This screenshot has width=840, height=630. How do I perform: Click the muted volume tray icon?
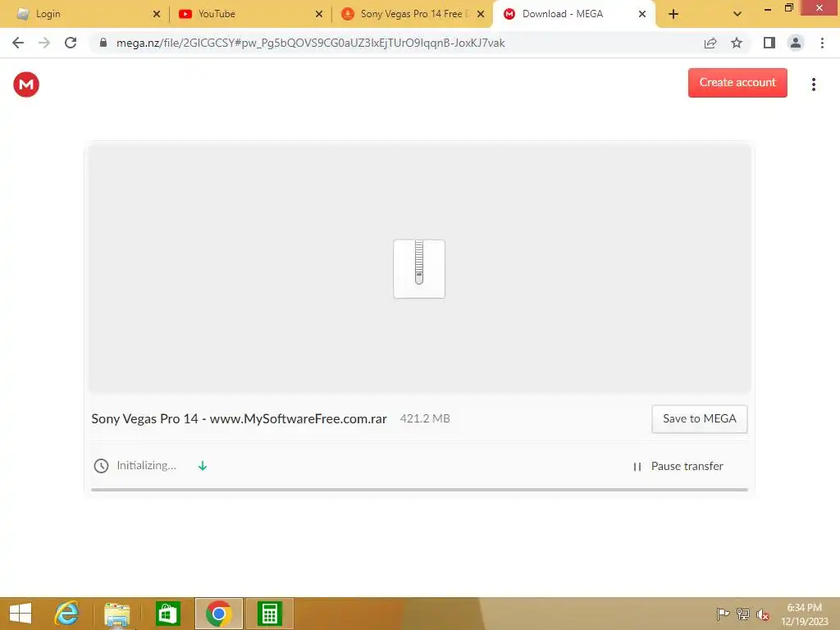(763, 614)
